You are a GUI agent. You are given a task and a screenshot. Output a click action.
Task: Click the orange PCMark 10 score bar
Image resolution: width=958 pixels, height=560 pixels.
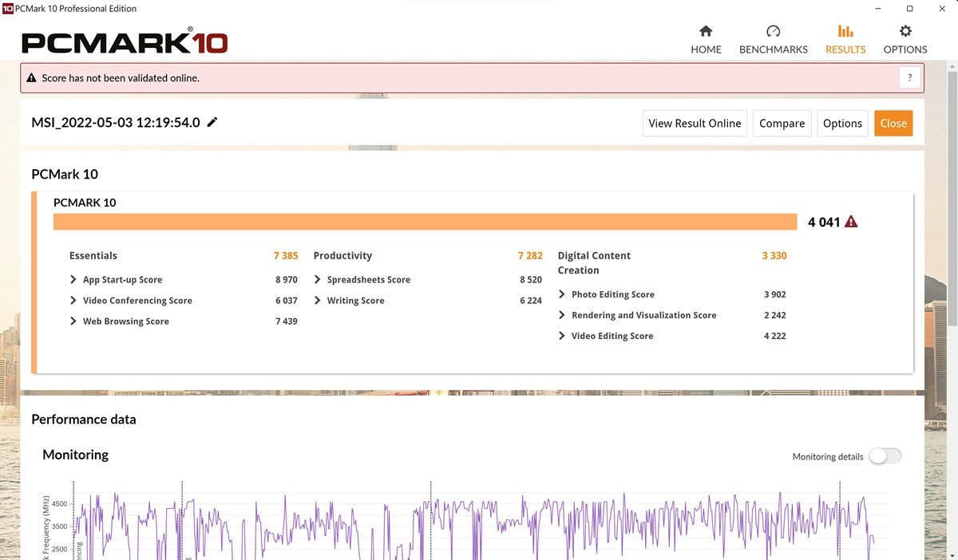coord(425,222)
